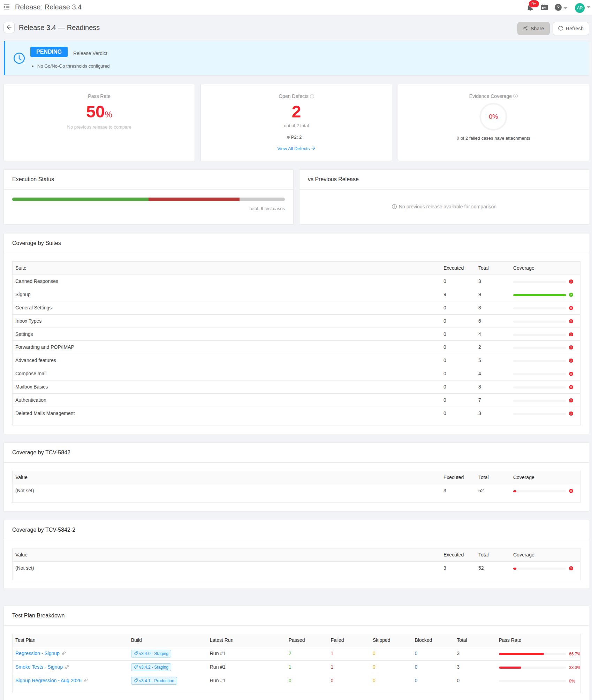Click the v3.4.0 - Staging build tag
This screenshot has width=592, height=700.
point(151,654)
